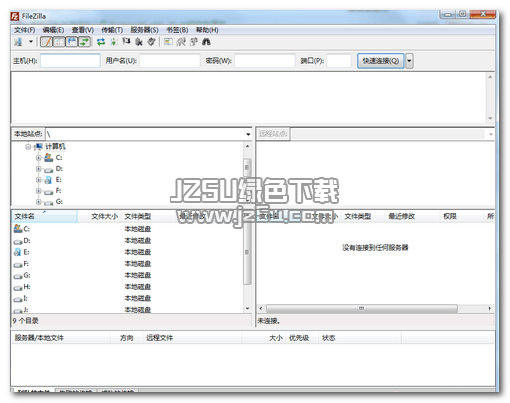Open the Site Manager toolbar icon
The image size is (510, 403).
19,42
